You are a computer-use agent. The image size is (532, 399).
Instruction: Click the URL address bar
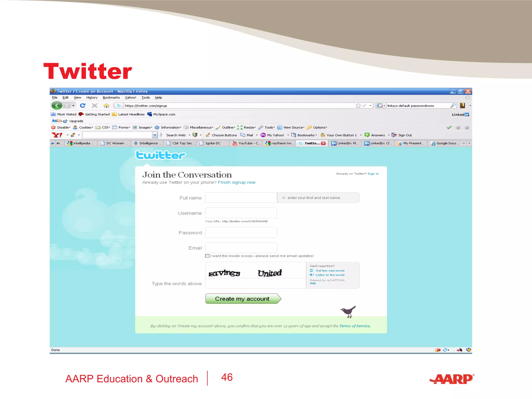click(x=239, y=105)
